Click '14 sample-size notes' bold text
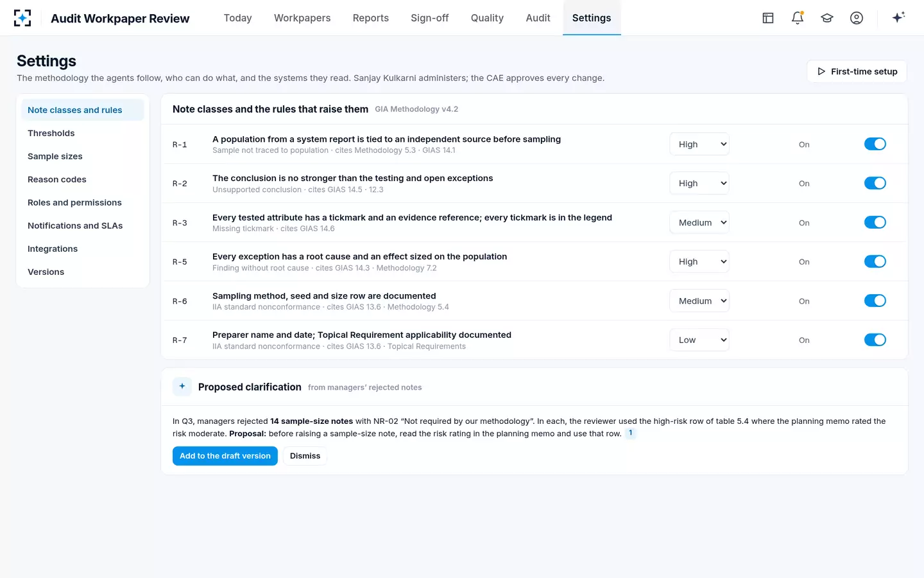This screenshot has width=924, height=578. point(312,421)
